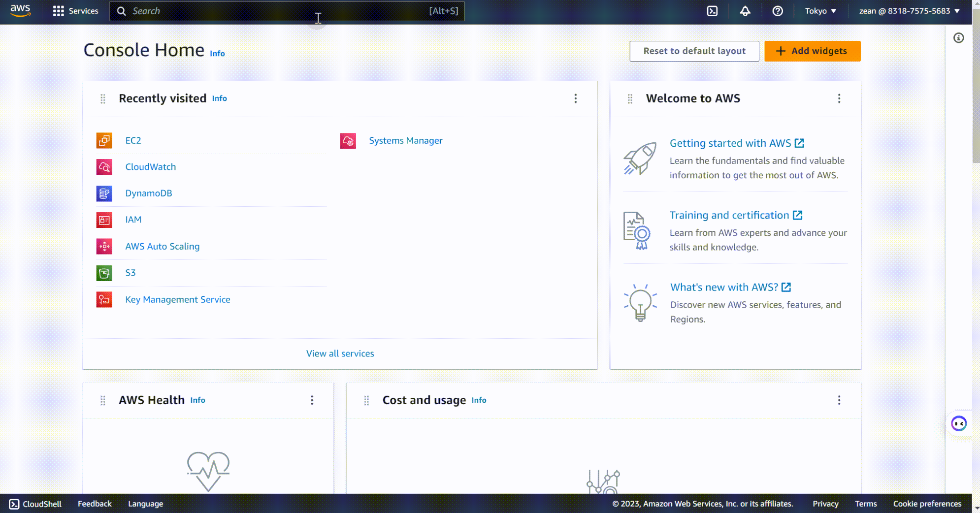
Task: Grab the Cost and usage drag handle
Action: [x=366, y=401]
